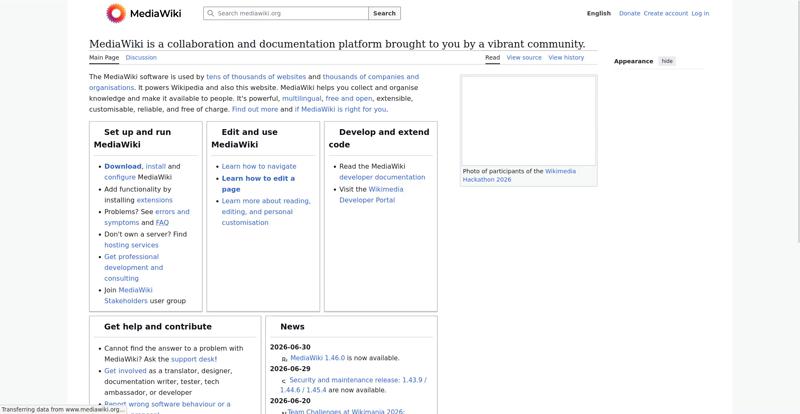Click the News section heading
This screenshot has width=800, height=414.
(292, 327)
